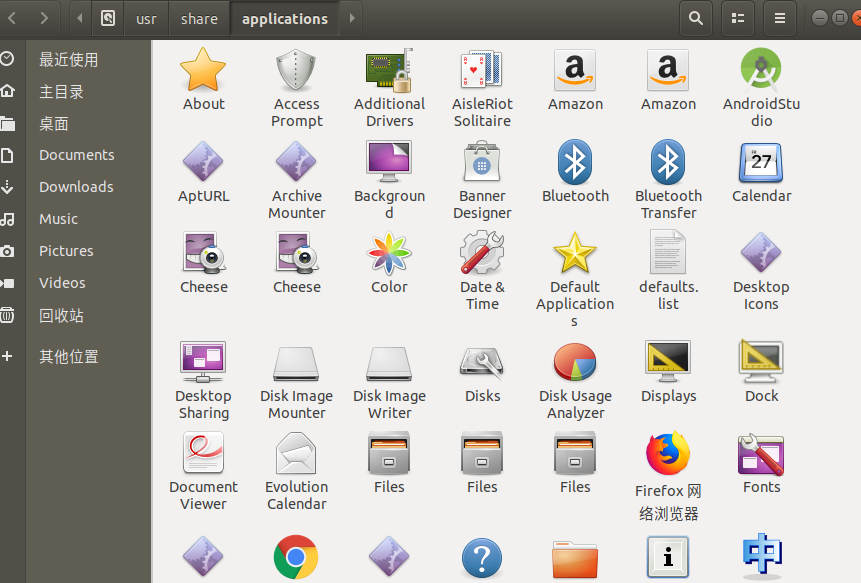Viewport: 861px width, 583px height.
Task: Open the Firefox browser icon
Action: pyautogui.click(x=668, y=454)
